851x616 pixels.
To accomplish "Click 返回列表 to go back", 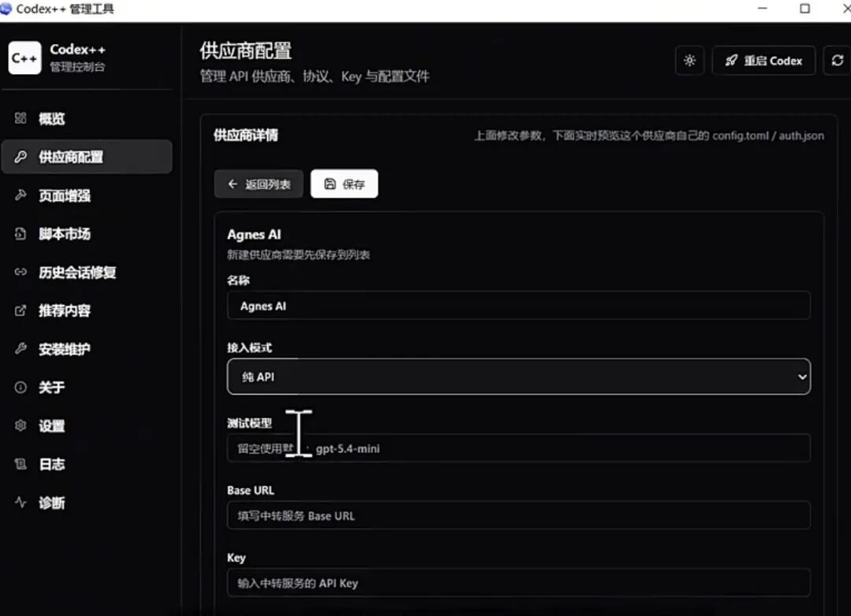I will 258,184.
